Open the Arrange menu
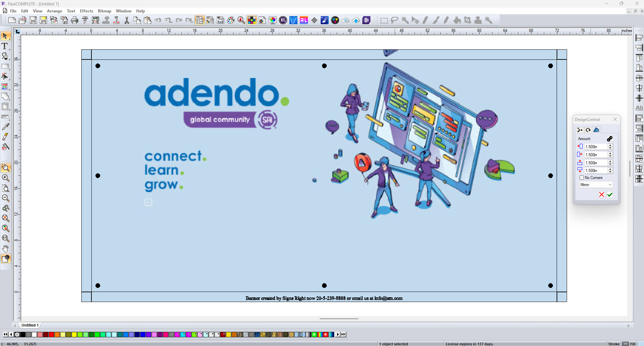 click(54, 11)
